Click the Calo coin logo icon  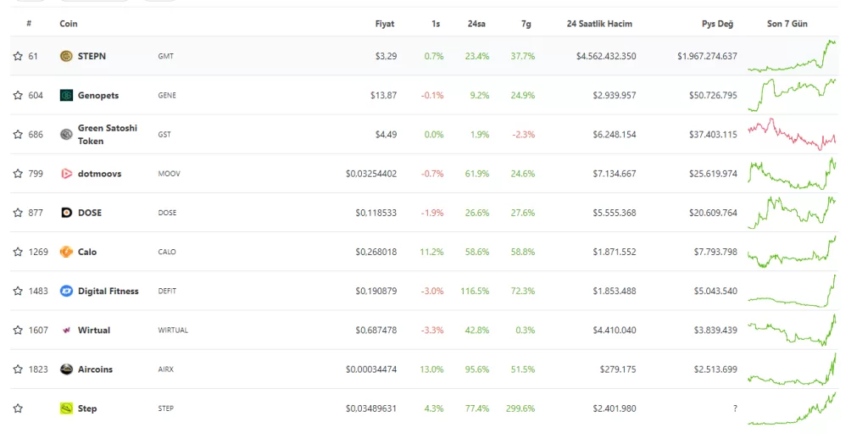tap(66, 252)
